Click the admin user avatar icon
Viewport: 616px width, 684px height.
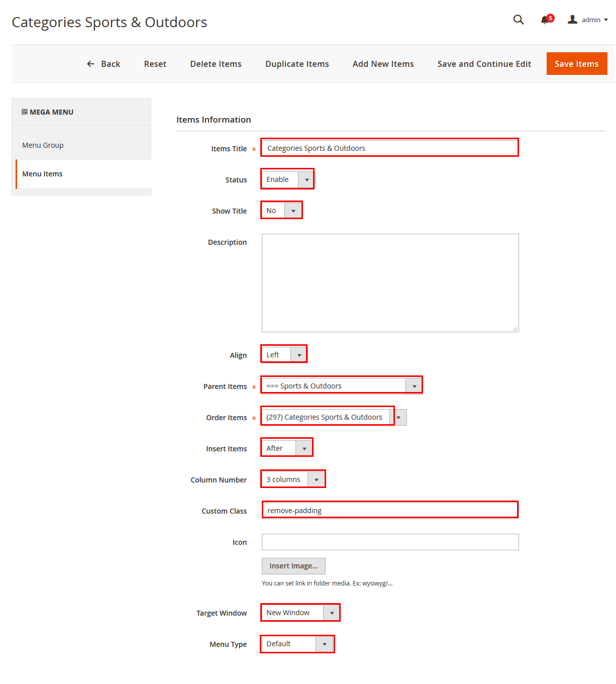coord(572,19)
